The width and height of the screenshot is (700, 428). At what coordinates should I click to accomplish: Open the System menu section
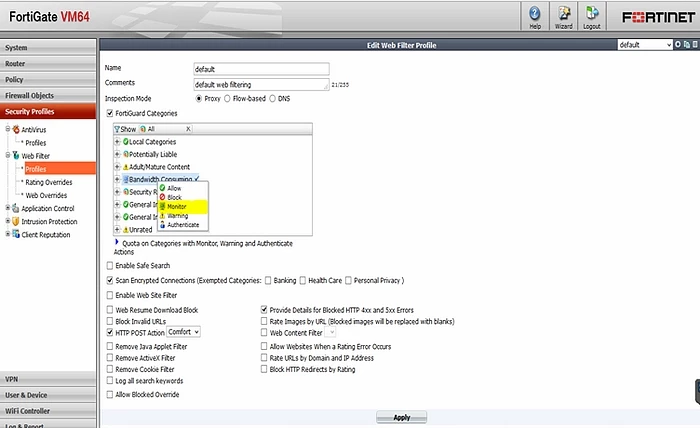coord(48,48)
